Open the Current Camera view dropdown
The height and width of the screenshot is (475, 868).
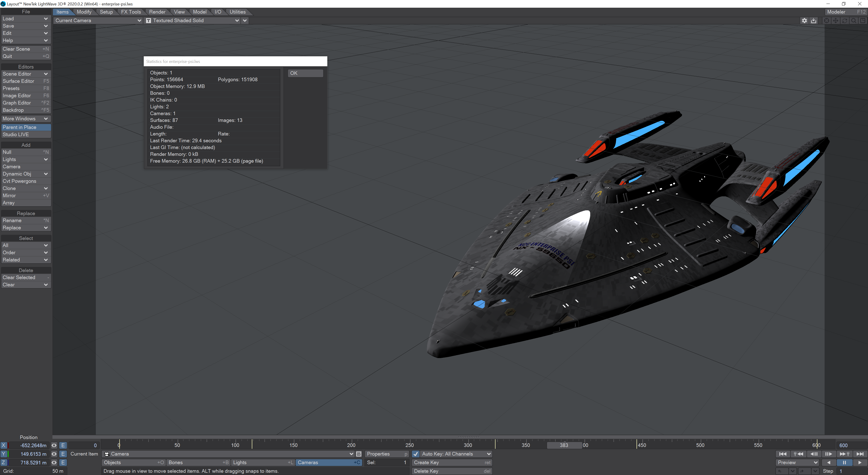(98, 21)
